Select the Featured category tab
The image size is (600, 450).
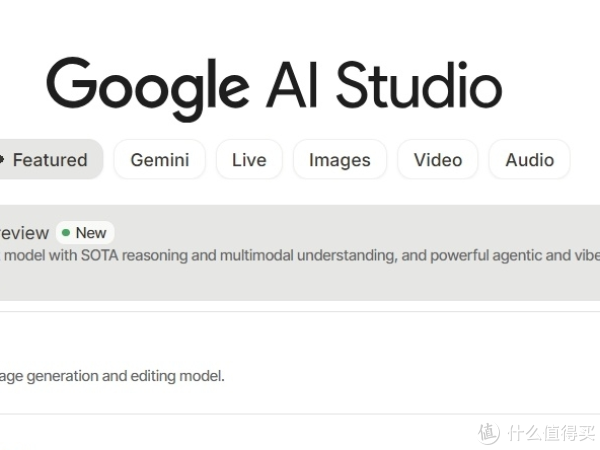click(49, 160)
